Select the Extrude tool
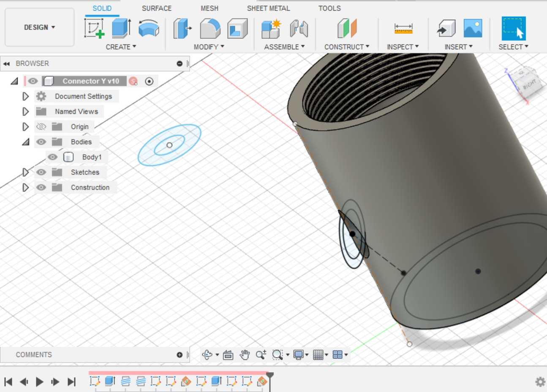 (x=120, y=27)
